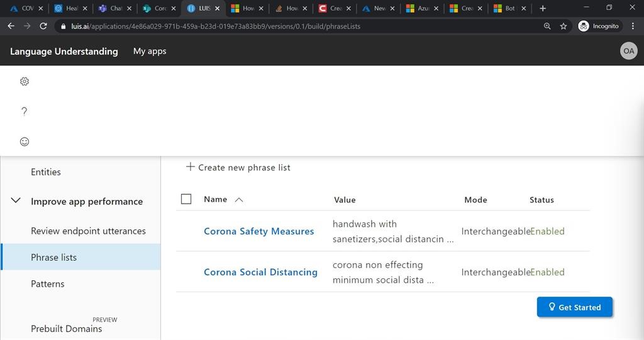Select Patterns in sidebar
Screen dimensions: 644x340
pos(48,283)
